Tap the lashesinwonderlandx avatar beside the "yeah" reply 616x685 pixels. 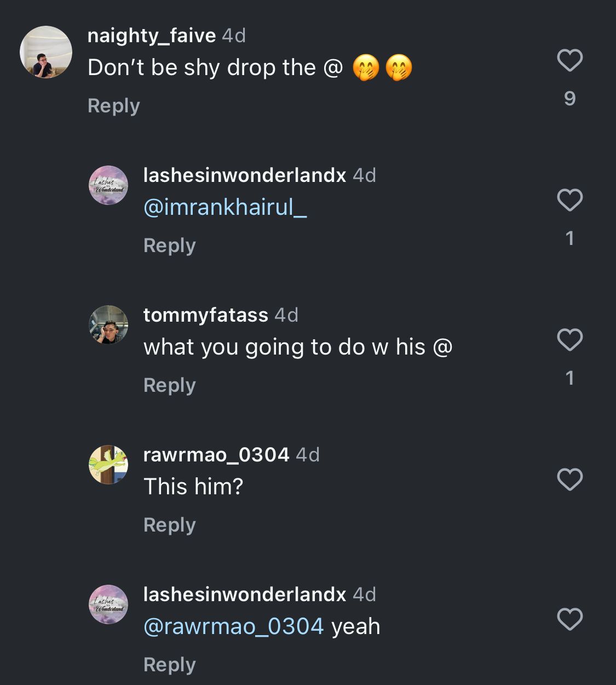(108, 604)
